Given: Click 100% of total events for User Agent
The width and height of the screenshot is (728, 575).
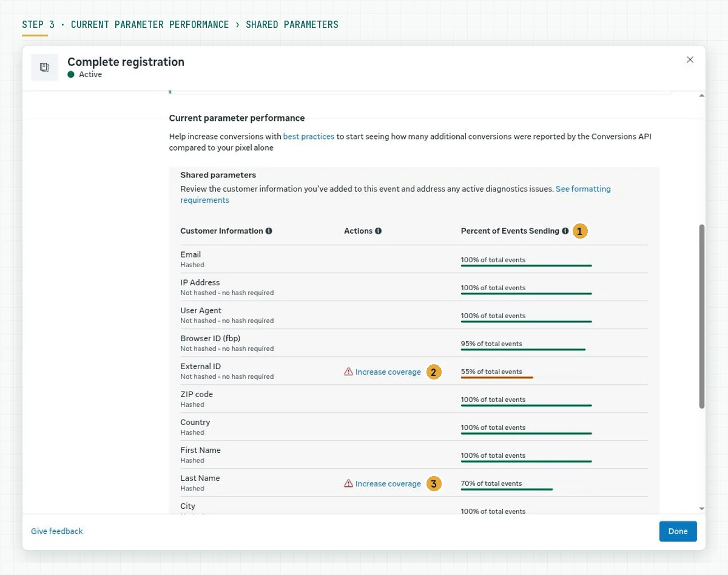Looking at the screenshot, I should point(493,316).
